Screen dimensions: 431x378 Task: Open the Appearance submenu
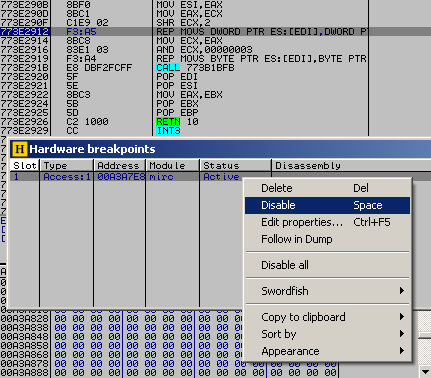(327, 351)
